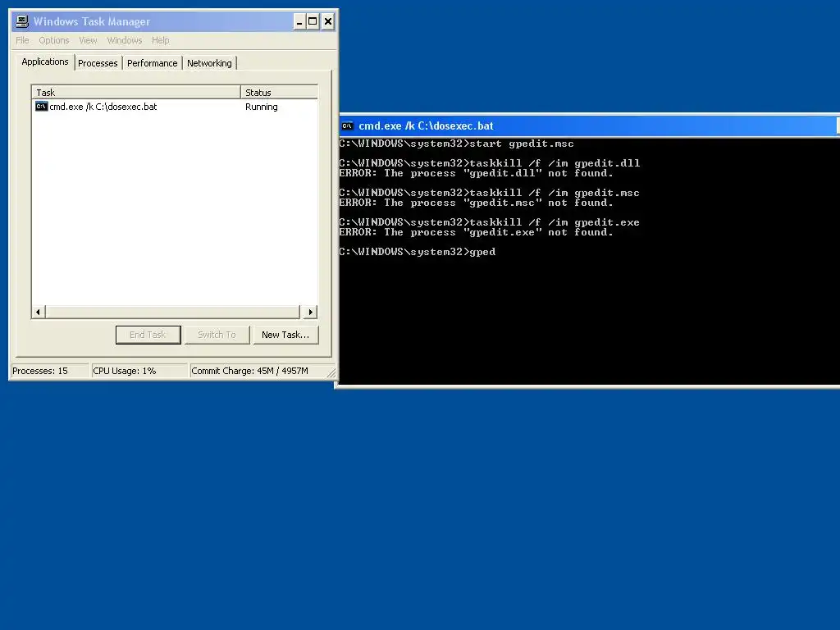Click the New Task... button
This screenshot has height=630, width=840.
coord(285,335)
